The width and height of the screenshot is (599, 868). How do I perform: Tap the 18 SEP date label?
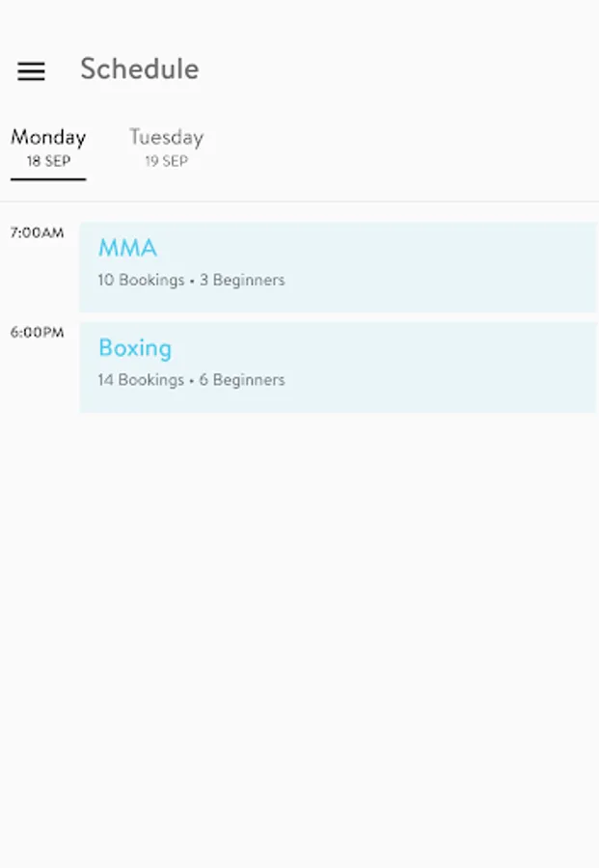[x=48, y=161]
